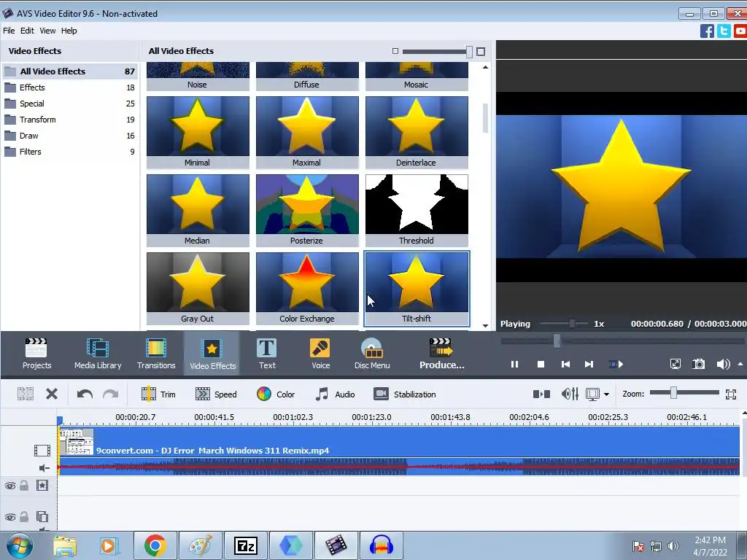Open the Projects section
This screenshot has width=747, height=560.
click(36, 354)
